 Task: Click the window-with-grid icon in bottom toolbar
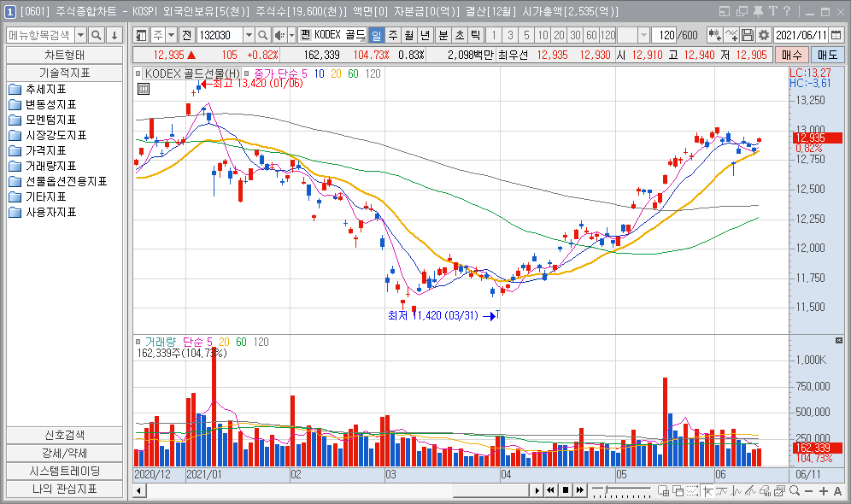pyautogui.click(x=663, y=490)
